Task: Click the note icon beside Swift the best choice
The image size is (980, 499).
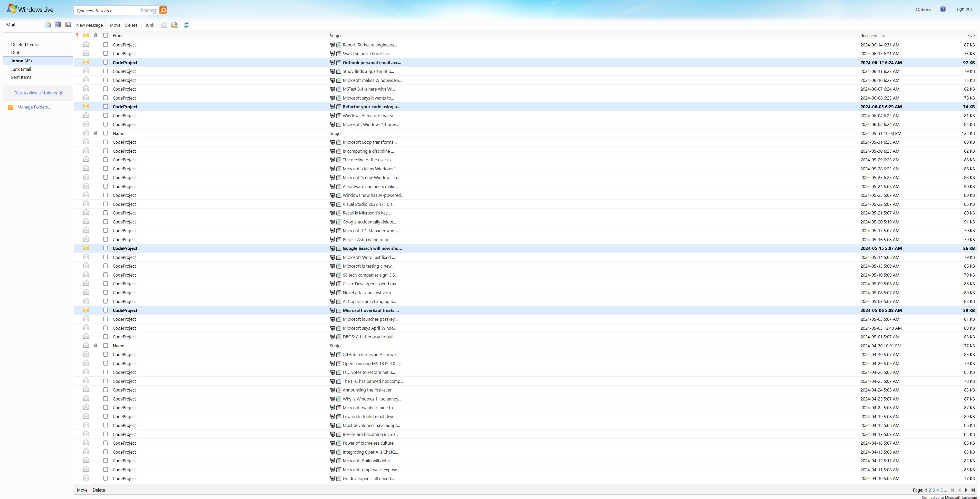Action: coord(339,54)
